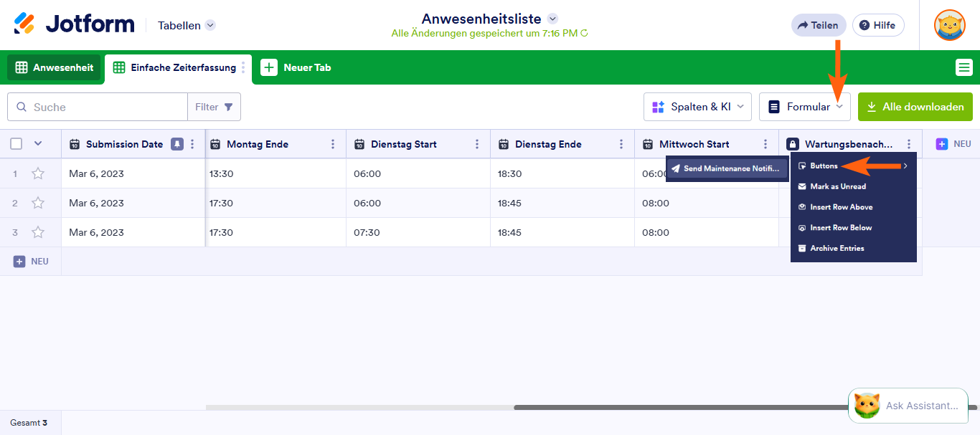
Task: Click the Suche search field
Action: point(98,107)
